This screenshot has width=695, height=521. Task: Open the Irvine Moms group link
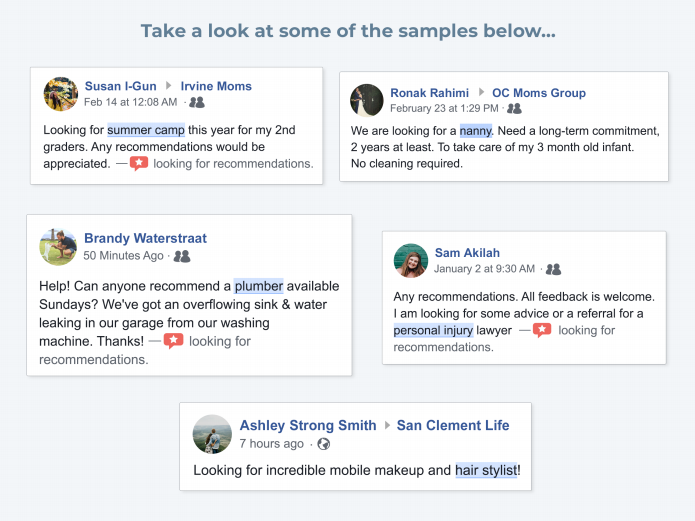[x=216, y=86]
